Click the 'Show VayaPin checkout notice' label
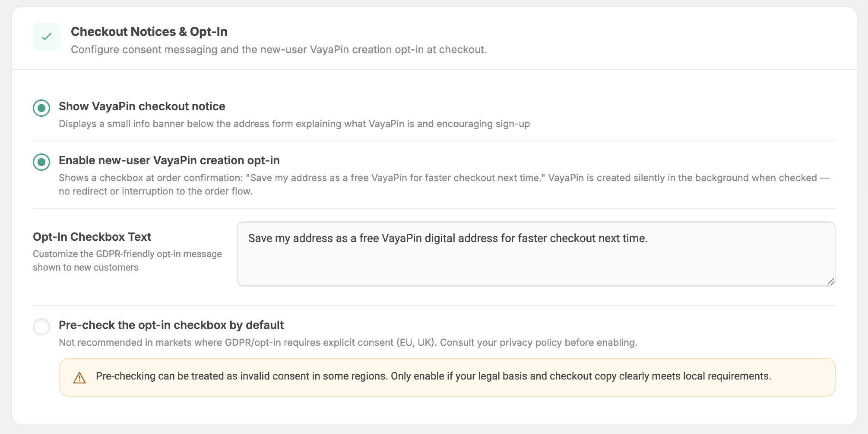This screenshot has width=868, height=434. [142, 106]
